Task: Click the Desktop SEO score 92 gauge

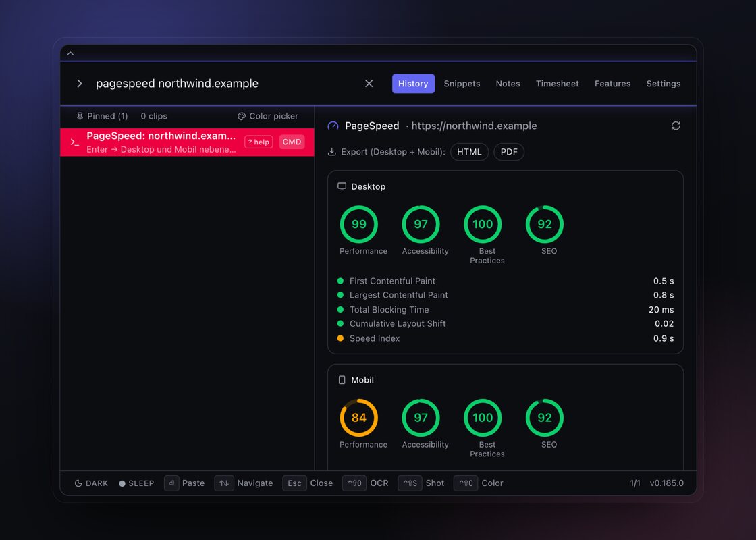Action: pyautogui.click(x=544, y=224)
